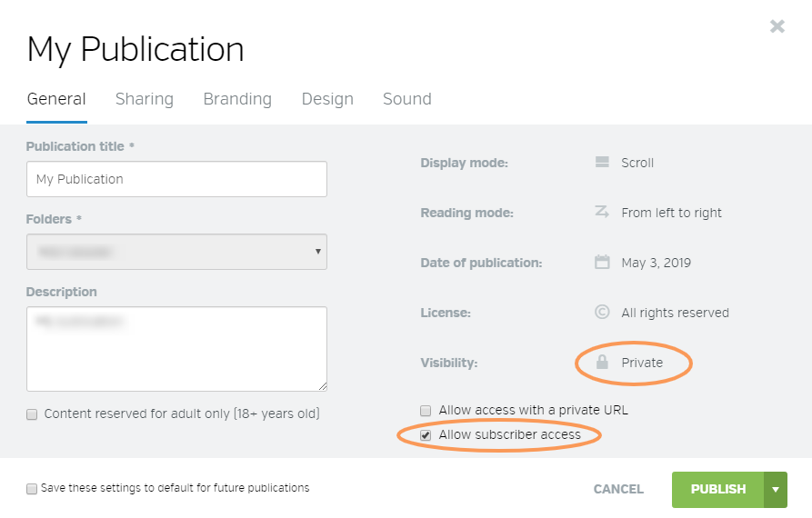Switch to the Sharing tab
Image resolution: width=812 pixels, height=518 pixels.
pos(144,99)
